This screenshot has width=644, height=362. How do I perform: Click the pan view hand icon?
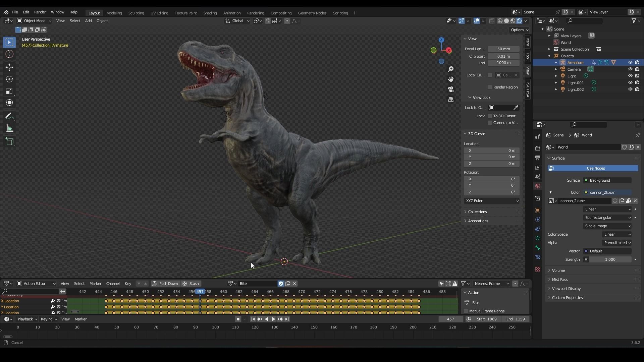(x=451, y=79)
